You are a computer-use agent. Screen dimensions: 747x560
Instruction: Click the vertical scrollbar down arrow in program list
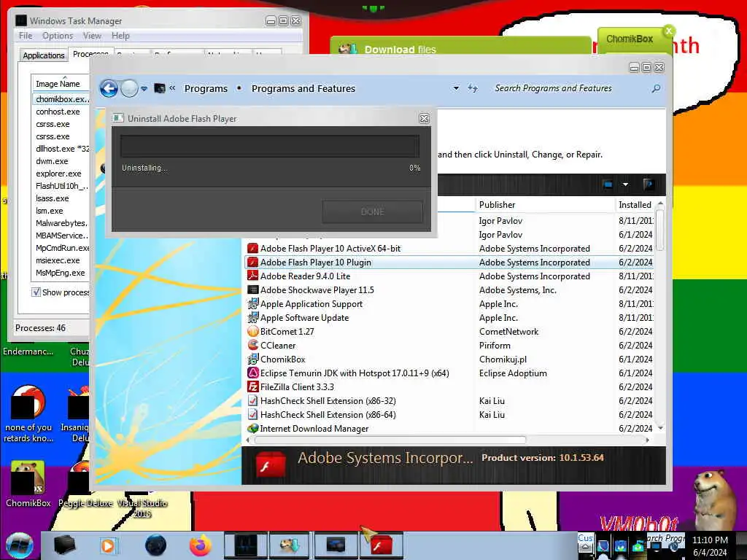(x=660, y=428)
